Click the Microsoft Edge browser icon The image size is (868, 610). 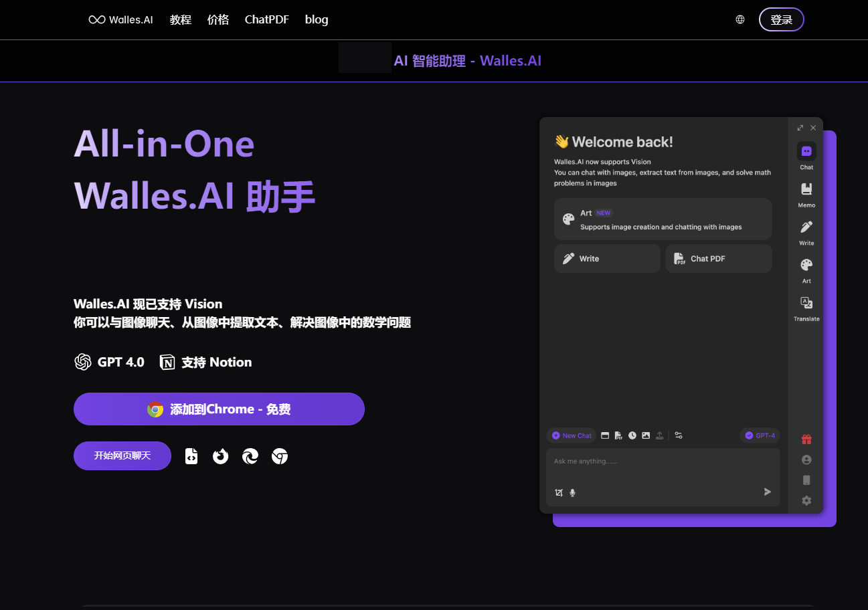(250, 456)
